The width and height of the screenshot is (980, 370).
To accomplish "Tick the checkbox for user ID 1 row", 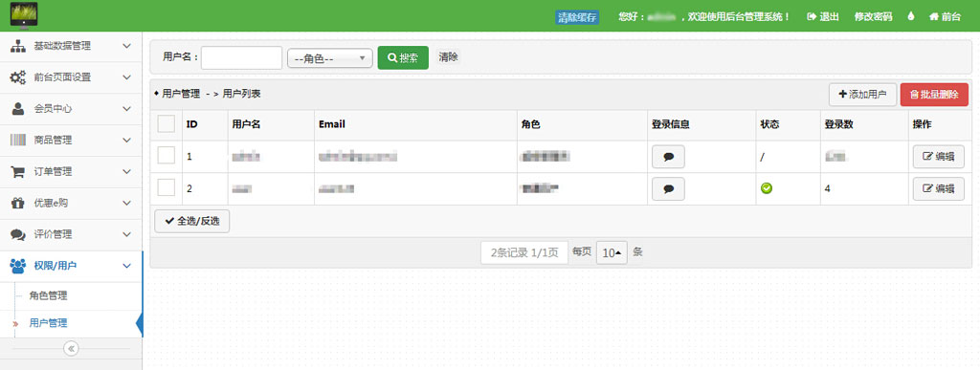I will [166, 156].
